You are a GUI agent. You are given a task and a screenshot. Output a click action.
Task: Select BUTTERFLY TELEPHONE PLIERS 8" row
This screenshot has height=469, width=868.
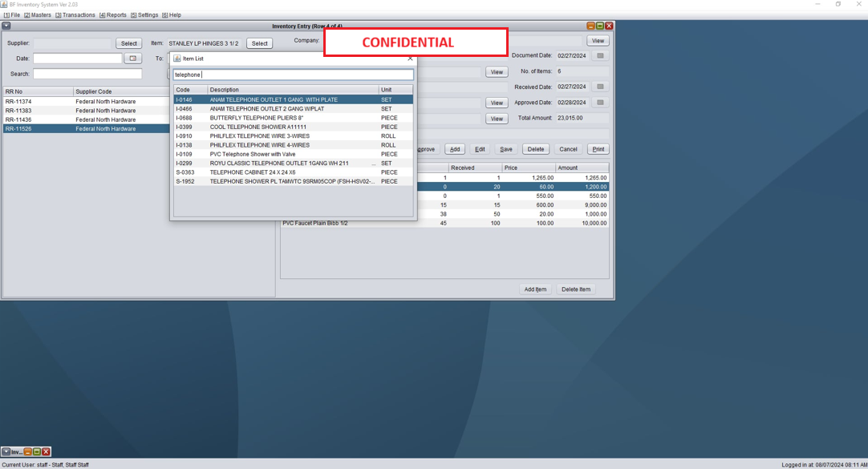(x=294, y=118)
